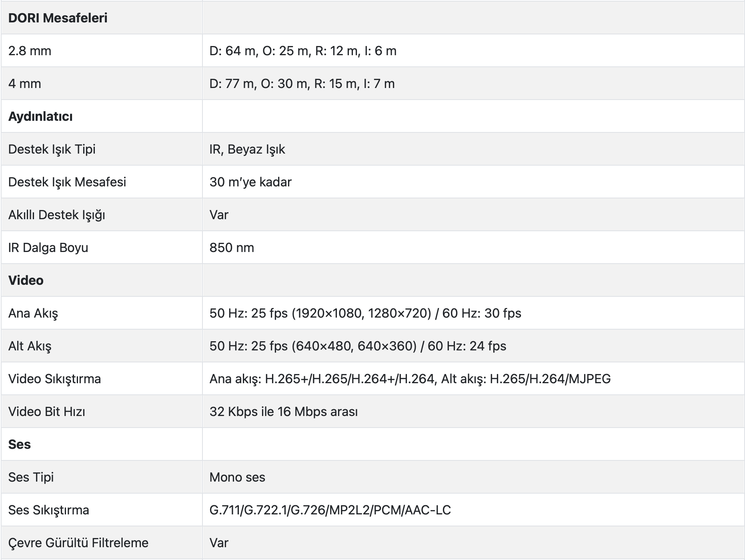This screenshot has height=560, width=745.
Task: Click the 32 Kbps ile 16 Mbps value
Action: point(283,412)
